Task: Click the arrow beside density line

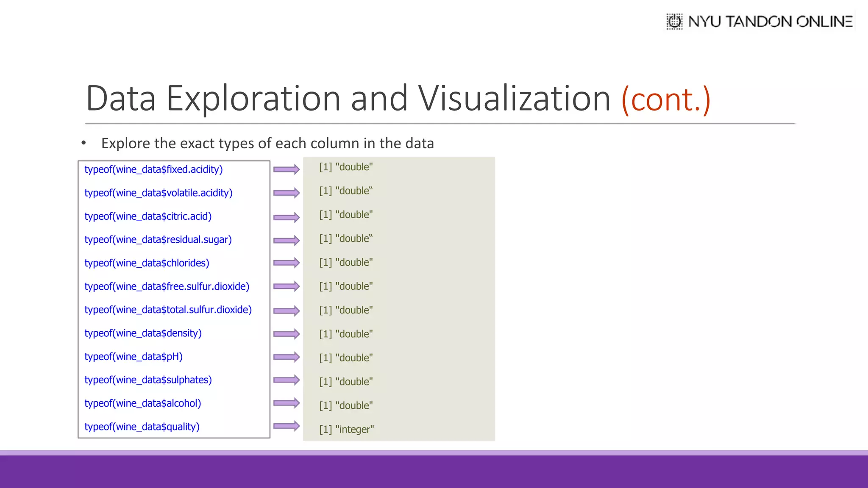Action: click(287, 334)
